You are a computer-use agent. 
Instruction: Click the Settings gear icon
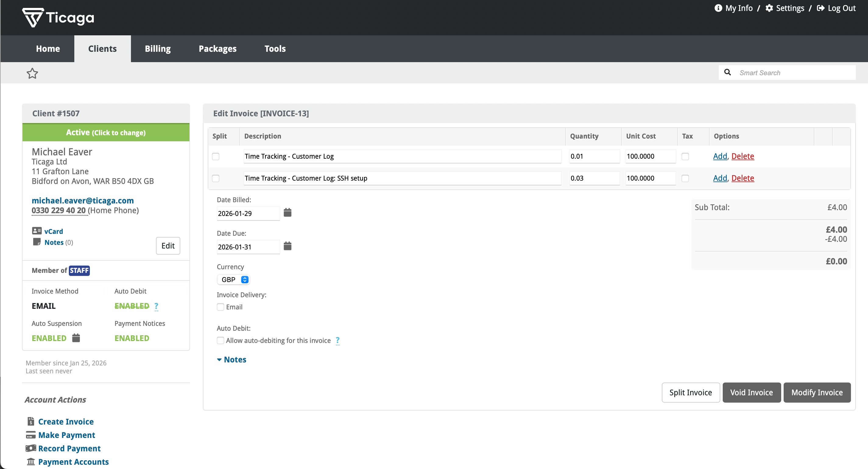coord(769,8)
